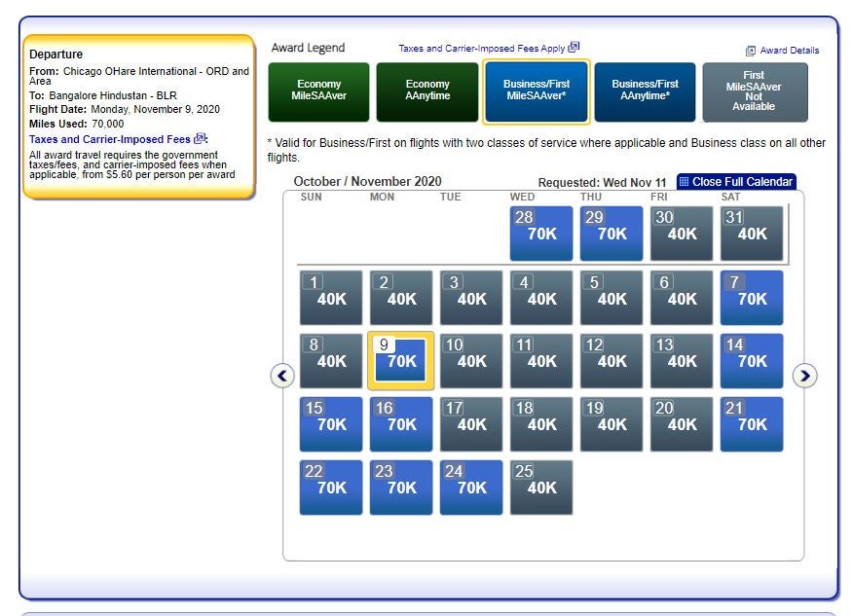Click external link icon beside Fees Apply
The height and width of the screenshot is (616, 852).
point(574,48)
